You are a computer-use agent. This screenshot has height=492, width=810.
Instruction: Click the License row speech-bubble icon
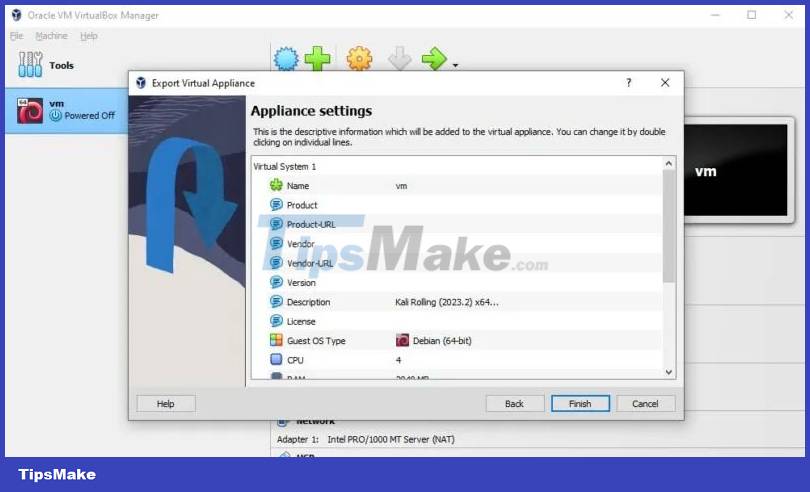(276, 321)
